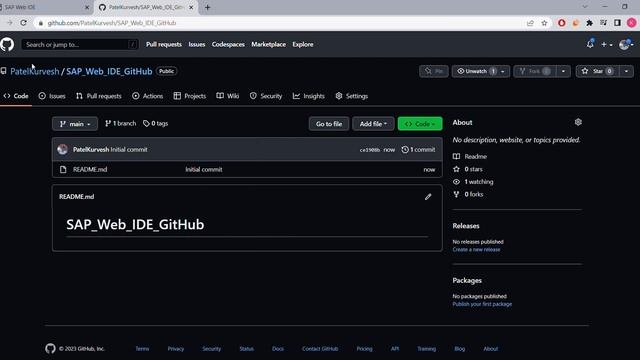Viewport: 640px width, 360px height.
Task: Open the green Code dropdown button
Action: pos(420,124)
